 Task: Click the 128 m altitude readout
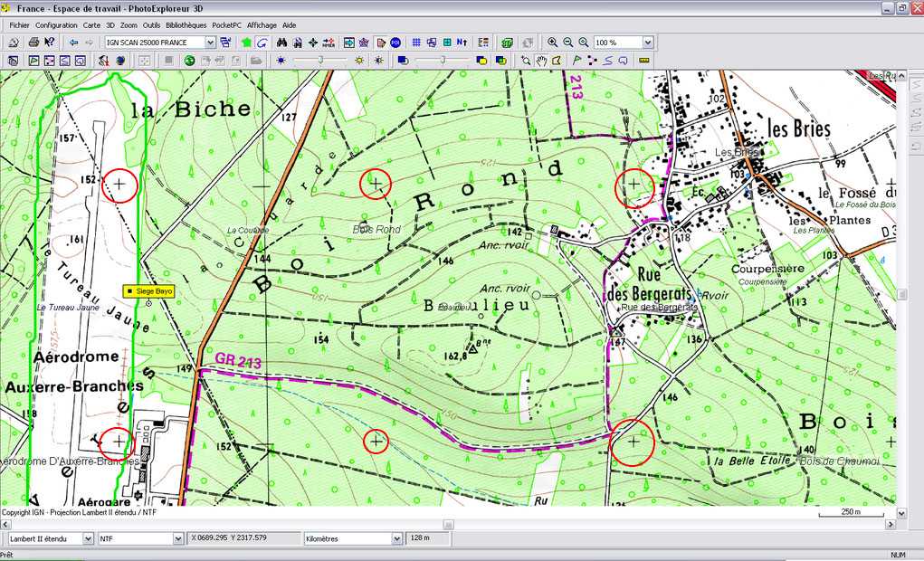tap(428, 538)
